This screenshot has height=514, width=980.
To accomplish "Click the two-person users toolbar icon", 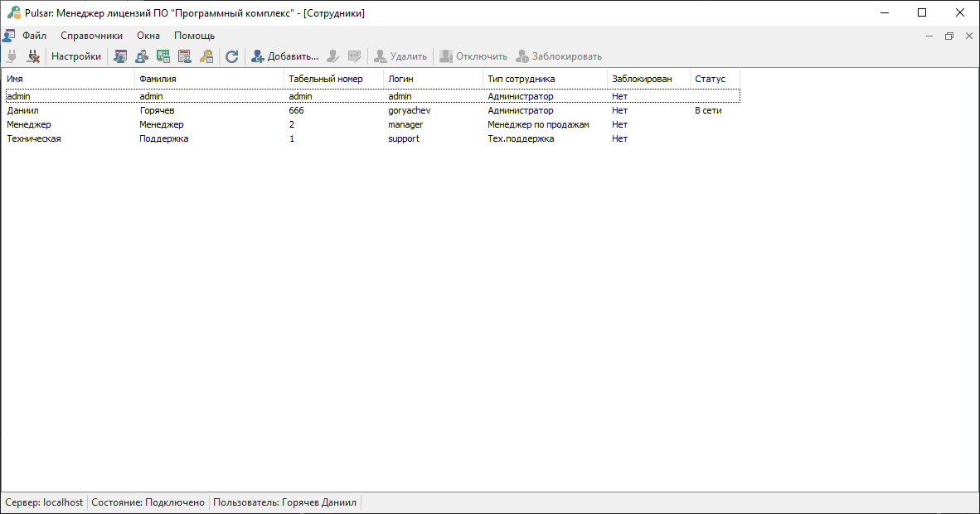I will point(142,56).
